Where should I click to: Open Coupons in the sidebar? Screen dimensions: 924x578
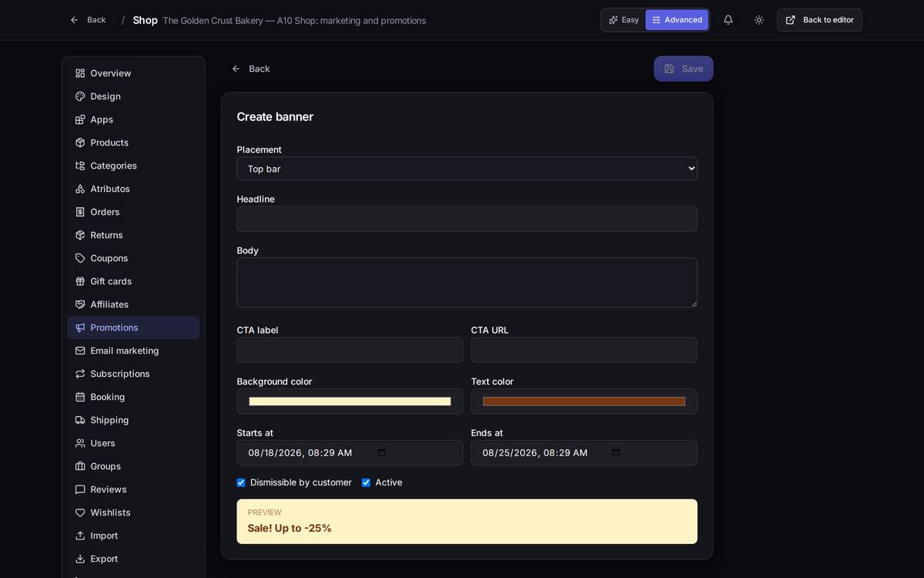133,258
